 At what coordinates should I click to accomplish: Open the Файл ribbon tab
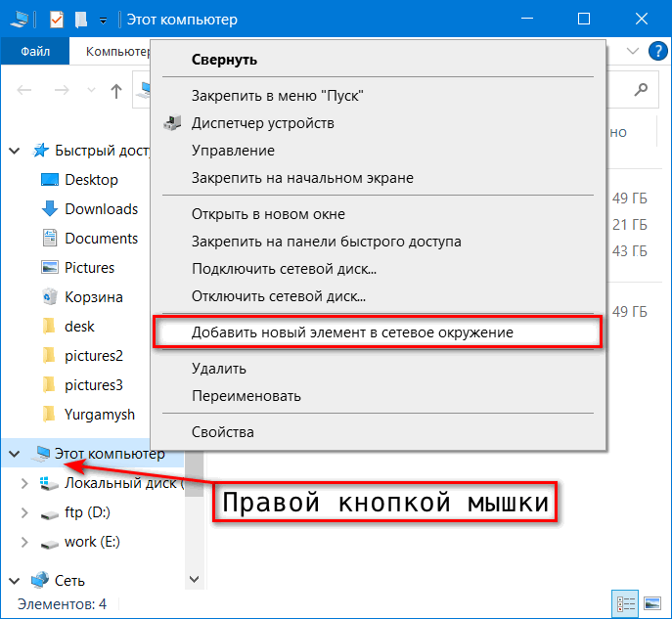point(33,51)
